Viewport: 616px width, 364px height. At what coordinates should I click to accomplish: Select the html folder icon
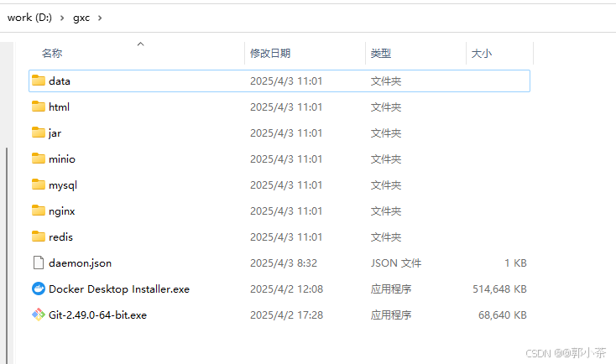point(38,107)
